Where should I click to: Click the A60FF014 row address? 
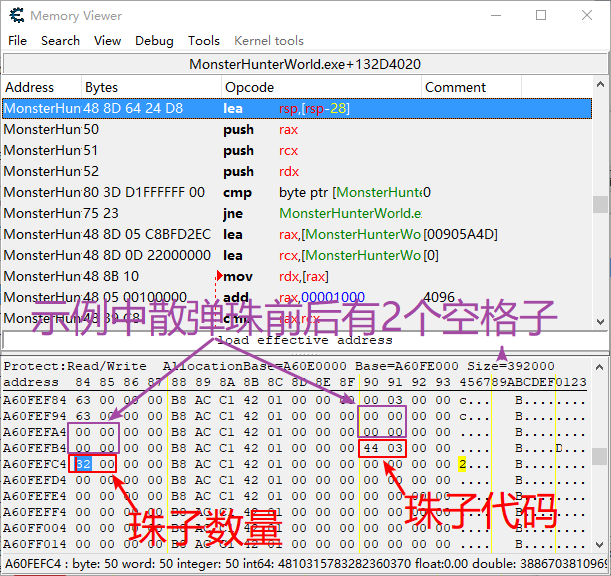pyautogui.click(x=35, y=544)
